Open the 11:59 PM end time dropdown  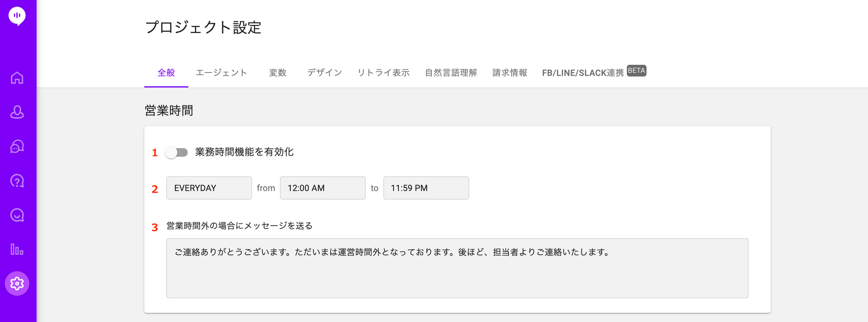426,188
